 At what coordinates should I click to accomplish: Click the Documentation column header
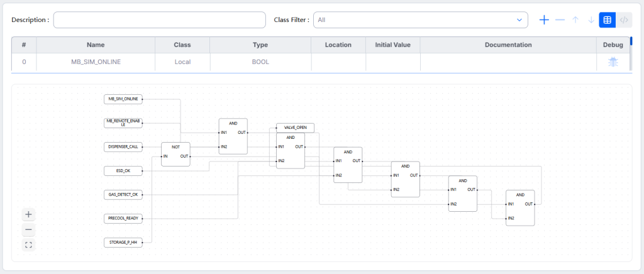508,45
